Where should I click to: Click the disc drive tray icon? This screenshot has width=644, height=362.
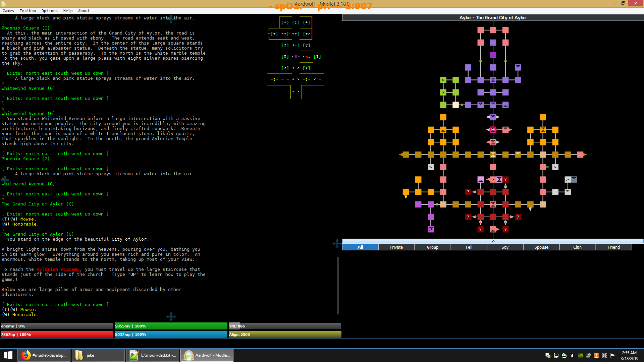click(588, 356)
